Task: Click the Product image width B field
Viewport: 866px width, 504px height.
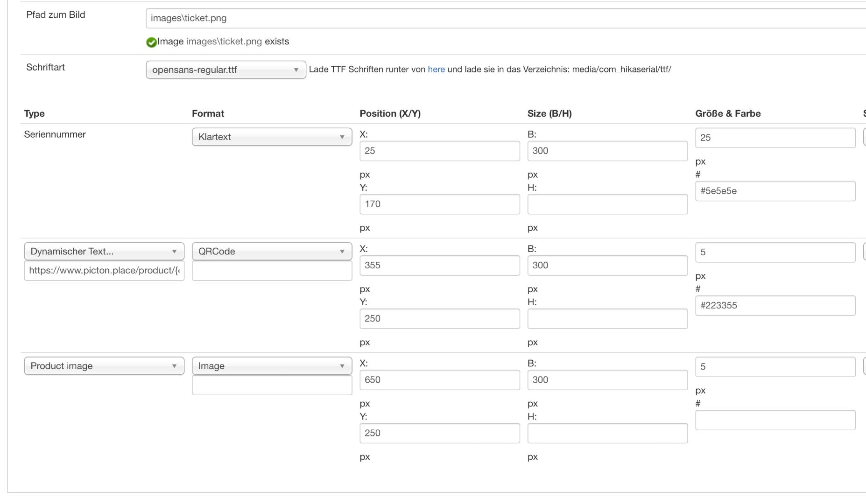Action: coord(607,380)
